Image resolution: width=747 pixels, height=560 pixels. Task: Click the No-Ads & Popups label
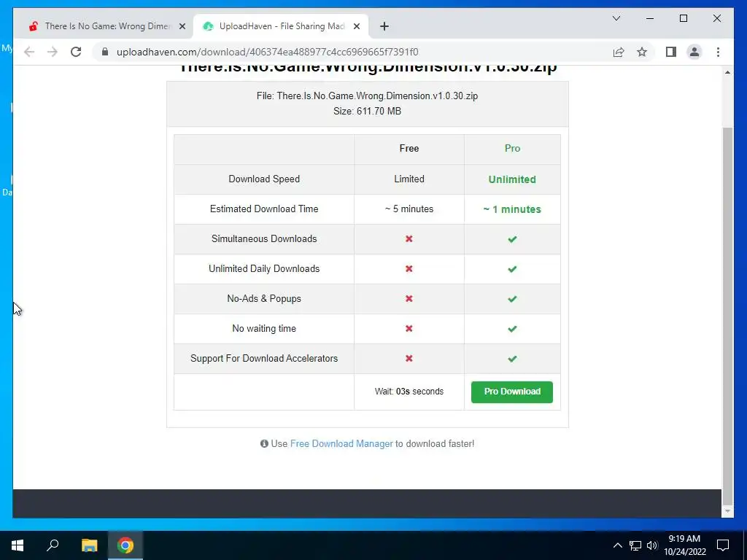point(264,298)
